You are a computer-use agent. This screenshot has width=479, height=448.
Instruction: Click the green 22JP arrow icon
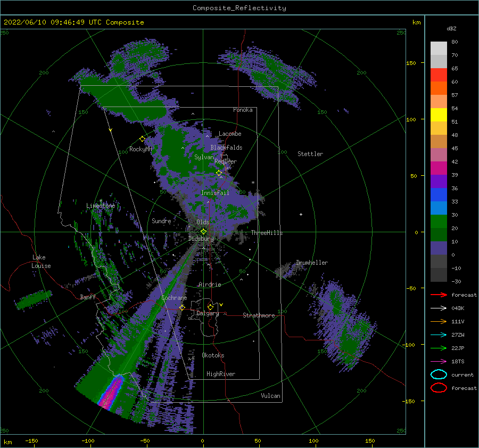(x=439, y=348)
